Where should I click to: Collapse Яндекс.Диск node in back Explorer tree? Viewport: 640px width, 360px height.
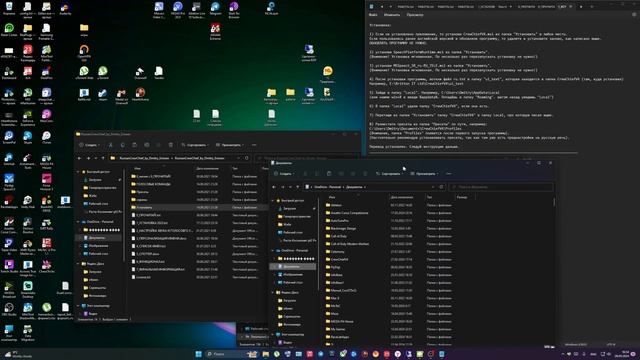point(78,264)
